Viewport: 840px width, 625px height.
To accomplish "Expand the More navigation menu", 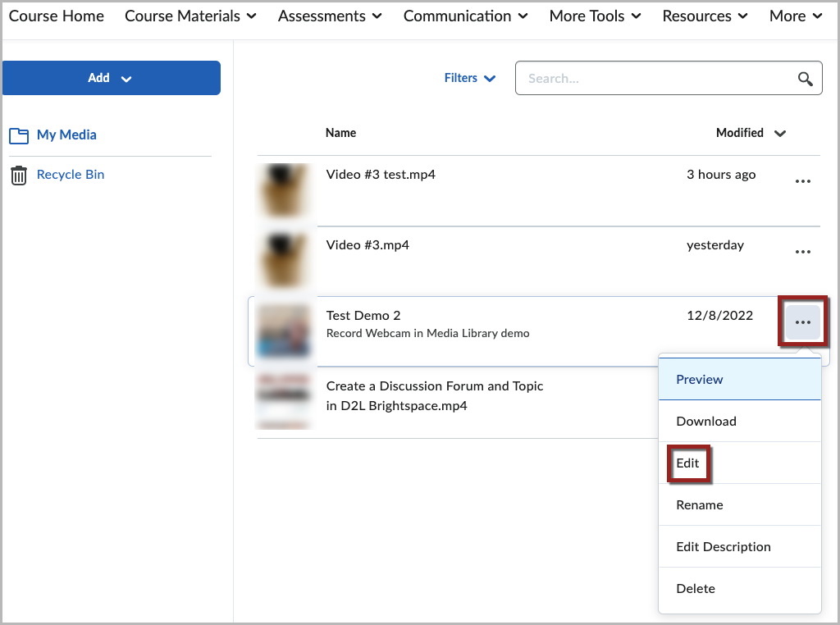I will pos(796,16).
